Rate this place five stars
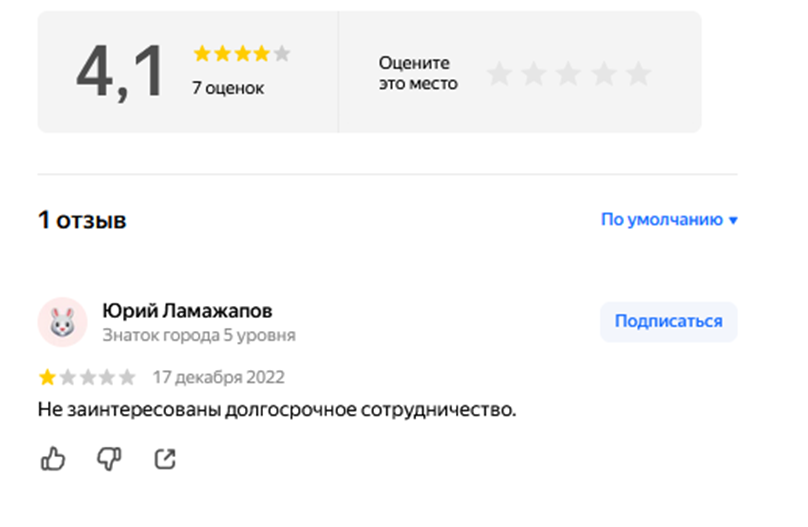 638,73
